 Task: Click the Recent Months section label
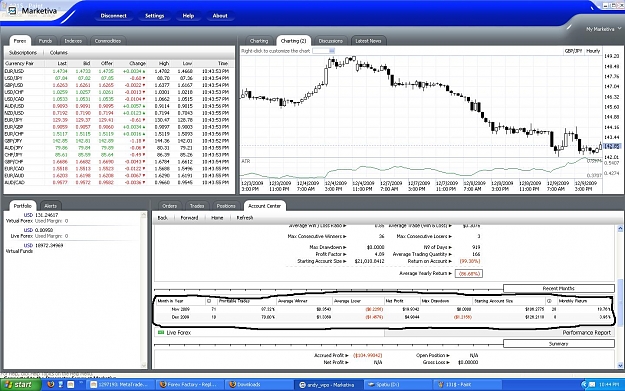coord(558,288)
